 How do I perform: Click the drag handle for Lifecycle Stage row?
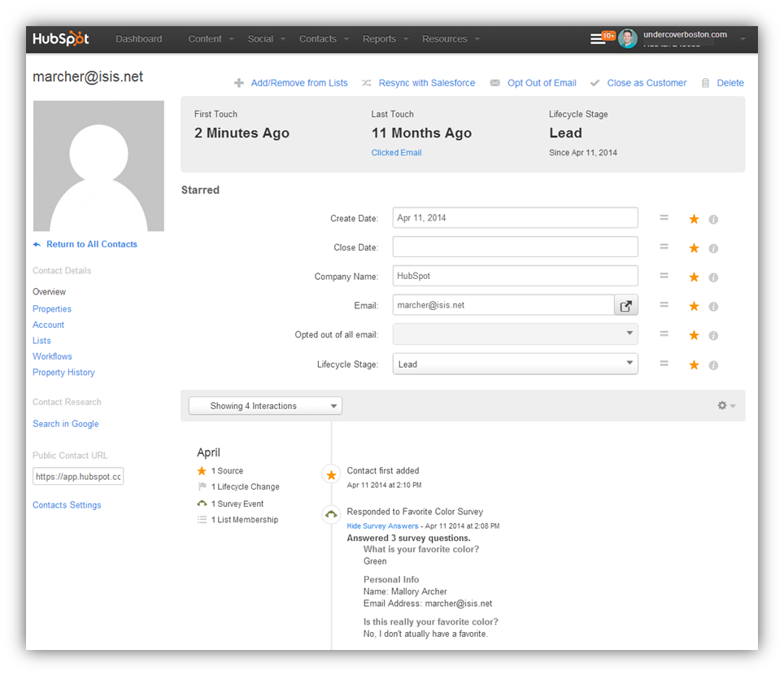(x=664, y=364)
